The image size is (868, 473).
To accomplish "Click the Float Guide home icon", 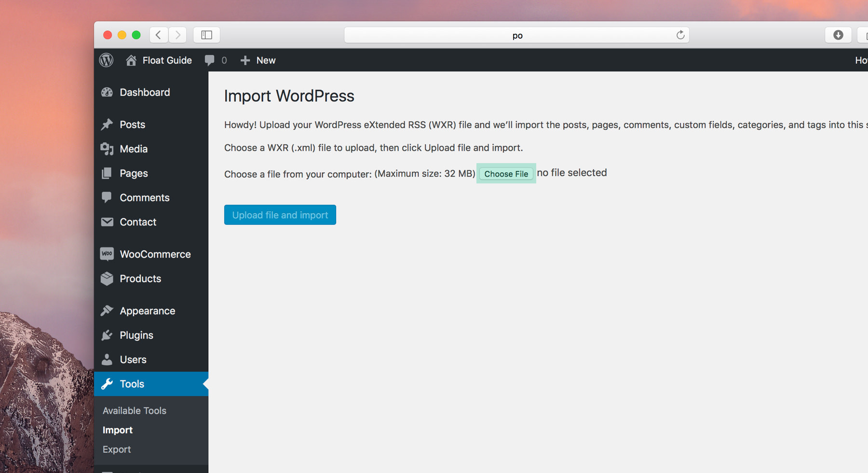I will point(131,60).
